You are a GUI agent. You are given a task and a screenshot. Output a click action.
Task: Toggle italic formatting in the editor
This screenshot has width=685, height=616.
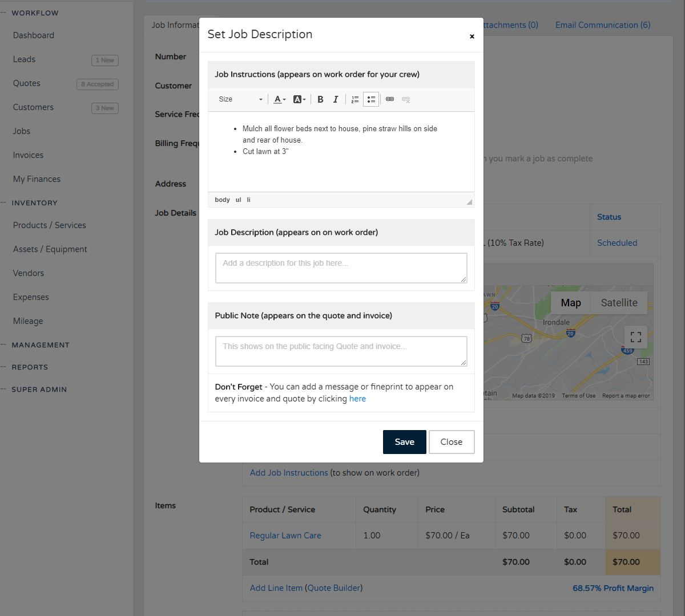(336, 99)
